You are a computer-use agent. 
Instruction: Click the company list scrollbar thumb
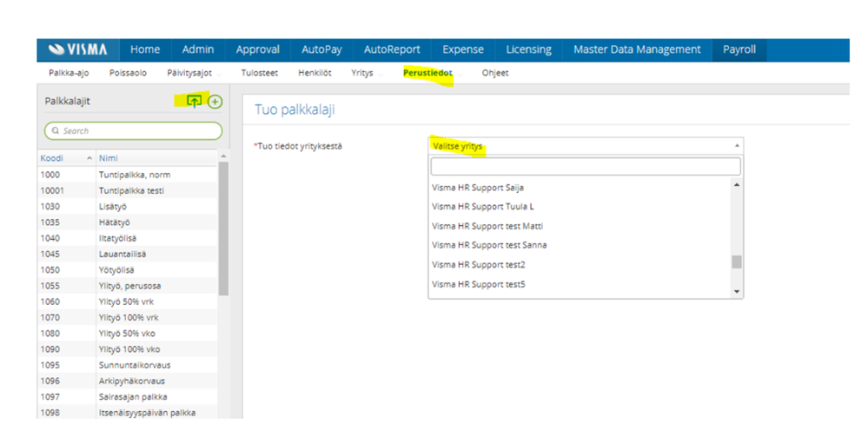coord(736,262)
